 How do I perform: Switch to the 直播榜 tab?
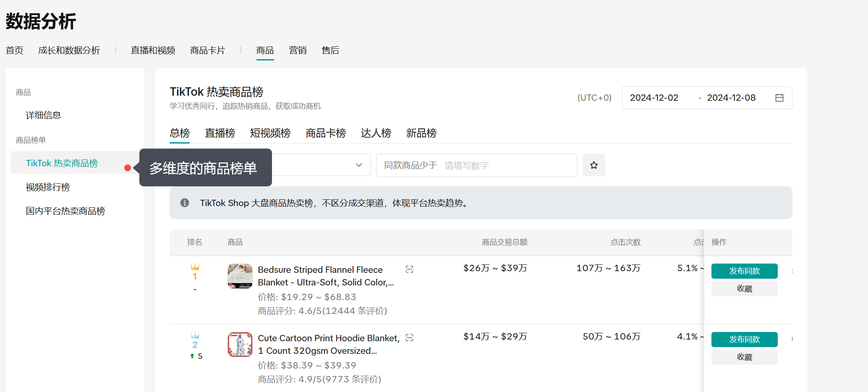(220, 133)
